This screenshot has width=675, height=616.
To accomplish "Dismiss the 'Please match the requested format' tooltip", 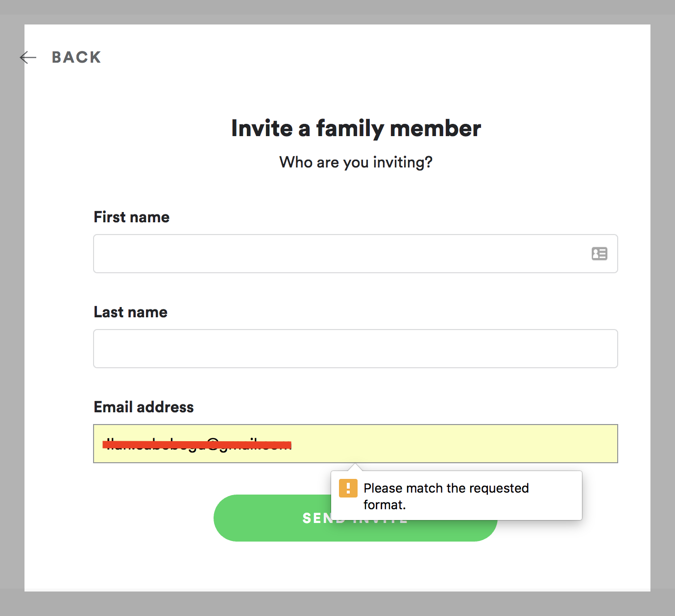I will 457,496.
